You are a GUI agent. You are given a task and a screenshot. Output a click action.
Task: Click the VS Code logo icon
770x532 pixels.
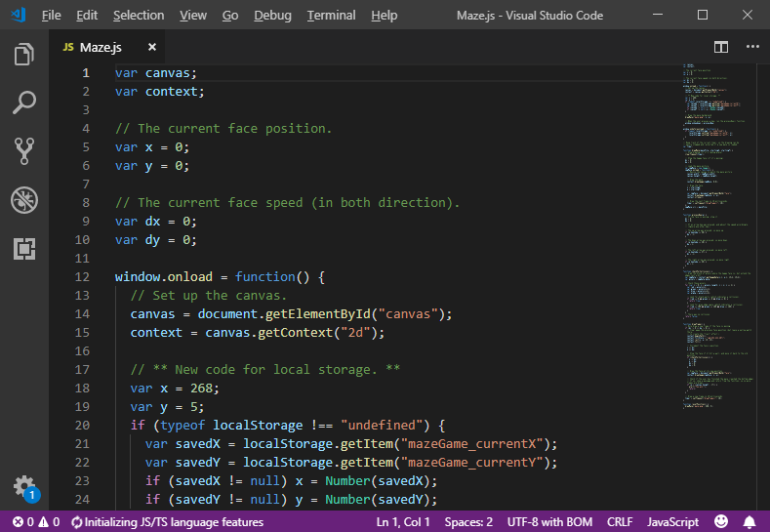coord(19,15)
